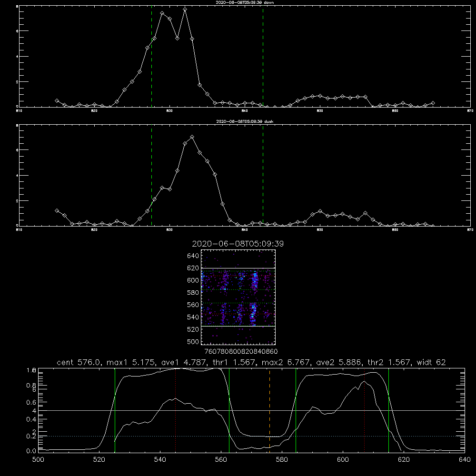
Task: Click the solid green line near 615 in bottom plot
Action: (388, 410)
